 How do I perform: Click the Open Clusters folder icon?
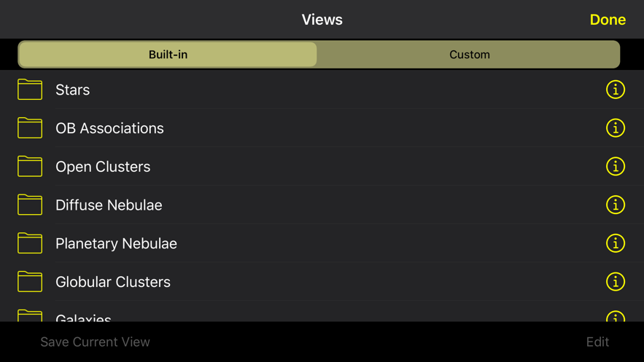tap(30, 167)
